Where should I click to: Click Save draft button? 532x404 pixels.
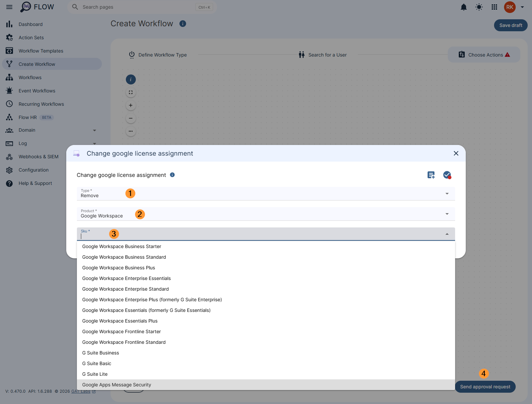pyautogui.click(x=511, y=25)
